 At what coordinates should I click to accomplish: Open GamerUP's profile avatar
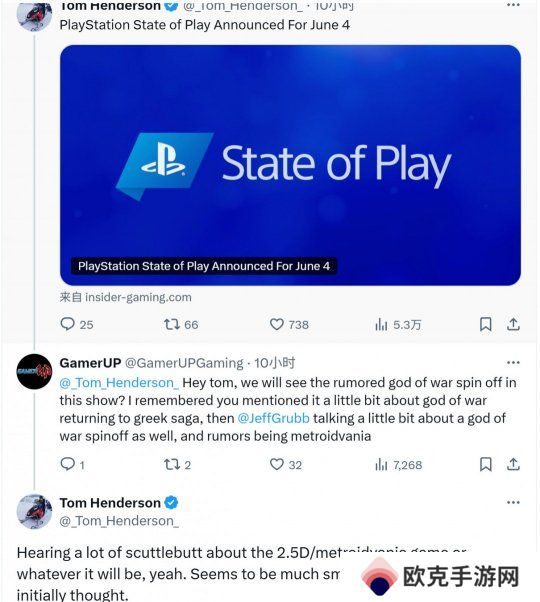click(x=34, y=371)
